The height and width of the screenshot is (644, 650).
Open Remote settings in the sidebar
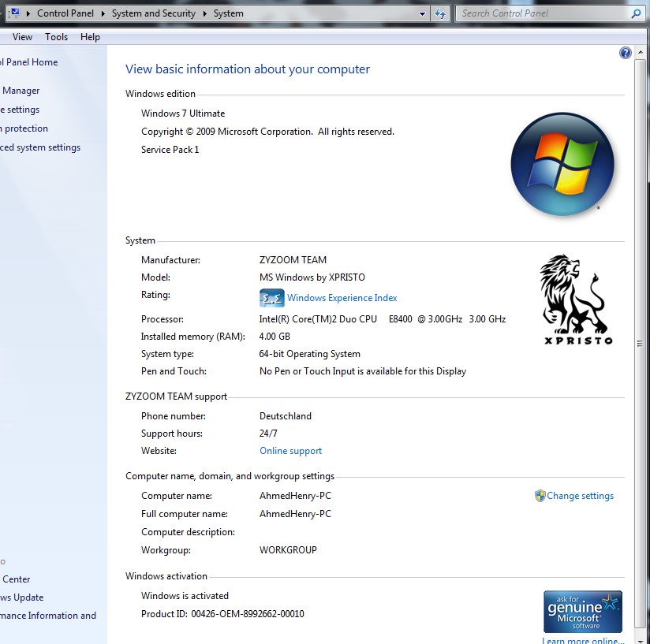pos(20,110)
